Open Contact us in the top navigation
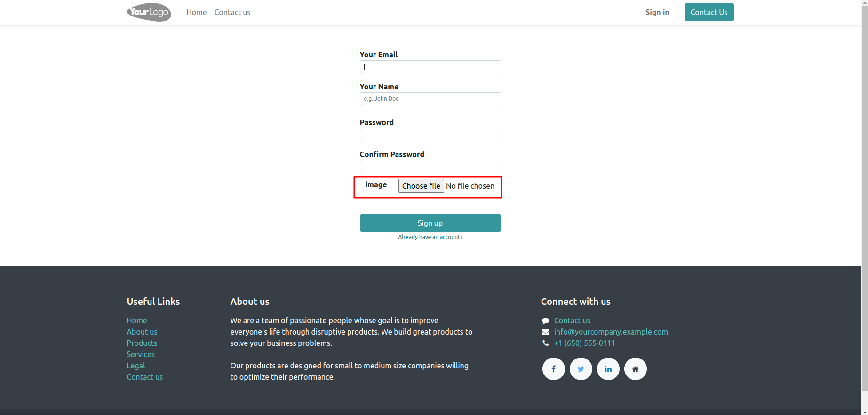Viewport: 868px width, 415px height. pyautogui.click(x=232, y=12)
